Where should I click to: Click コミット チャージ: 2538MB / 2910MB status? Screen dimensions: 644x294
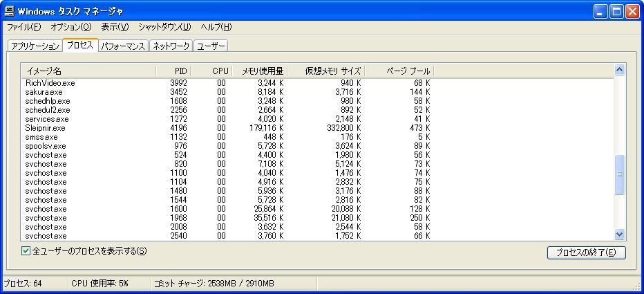tap(214, 284)
